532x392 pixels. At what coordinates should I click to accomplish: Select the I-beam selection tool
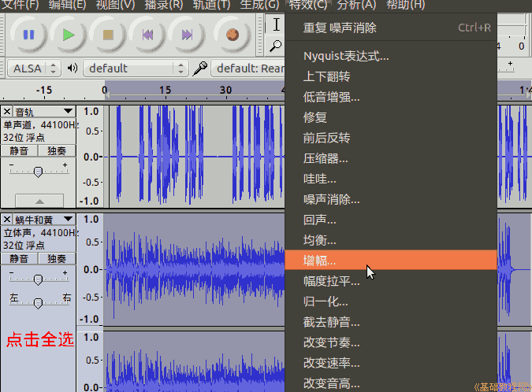pyautogui.click(x=276, y=24)
